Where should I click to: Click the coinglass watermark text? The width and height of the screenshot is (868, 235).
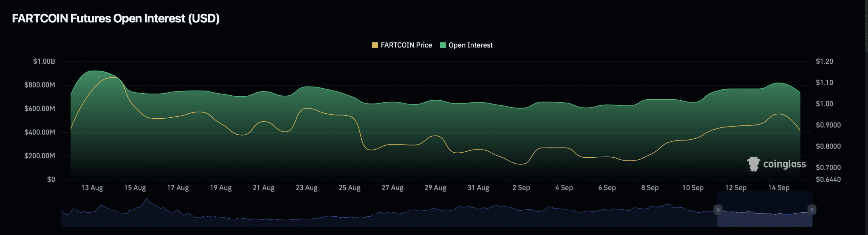(784, 164)
